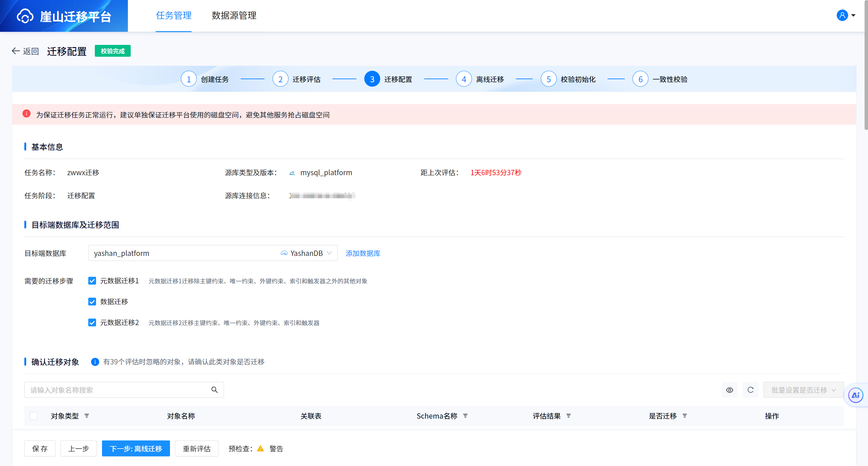Toggle the 数据迁移 checkbox
The image size is (868, 466).
point(92,302)
